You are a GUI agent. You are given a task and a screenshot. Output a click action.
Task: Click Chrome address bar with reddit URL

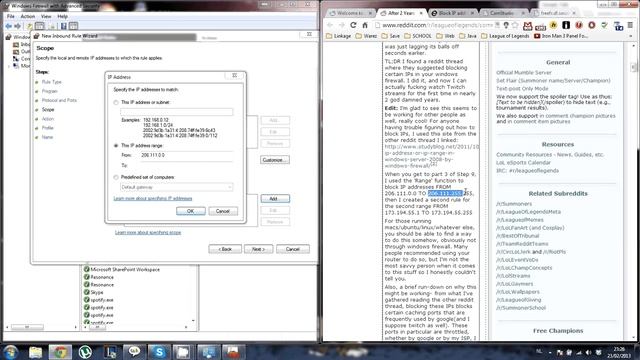[437, 25]
